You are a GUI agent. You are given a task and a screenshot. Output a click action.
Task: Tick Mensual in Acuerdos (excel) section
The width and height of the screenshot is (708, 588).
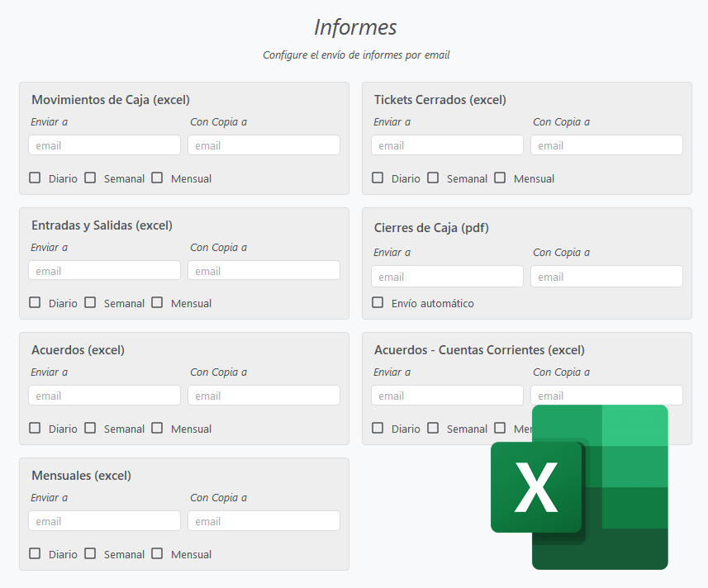[157, 428]
